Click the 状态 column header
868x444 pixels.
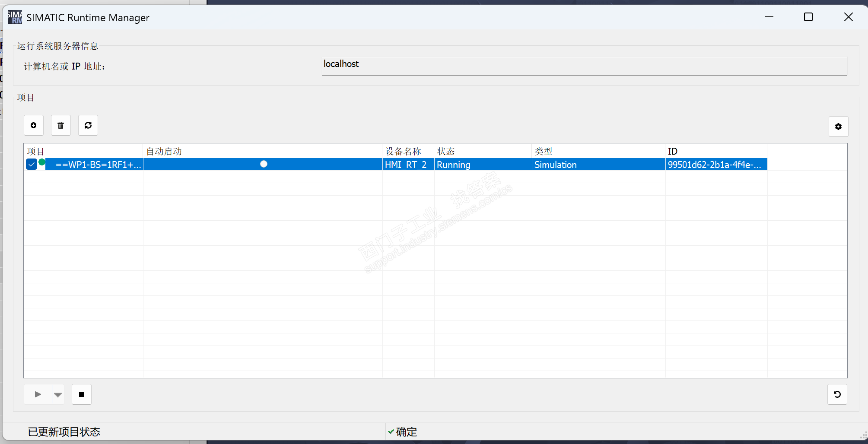(x=483, y=151)
